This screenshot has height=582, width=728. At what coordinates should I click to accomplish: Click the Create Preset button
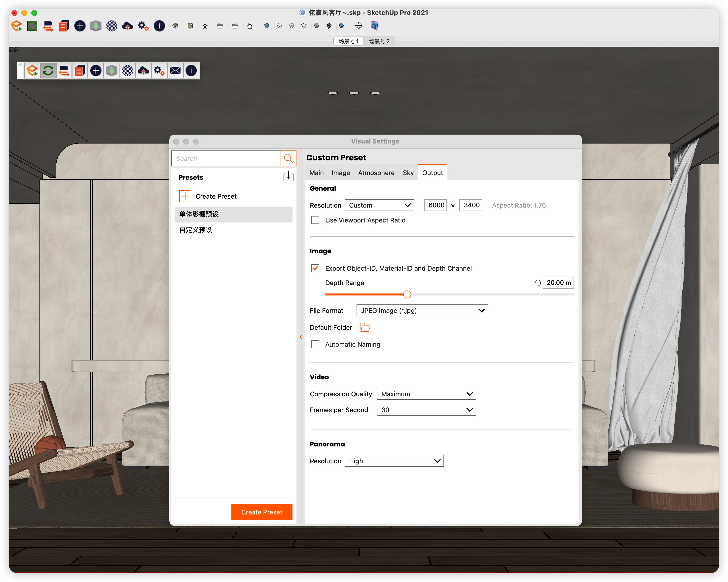262,511
